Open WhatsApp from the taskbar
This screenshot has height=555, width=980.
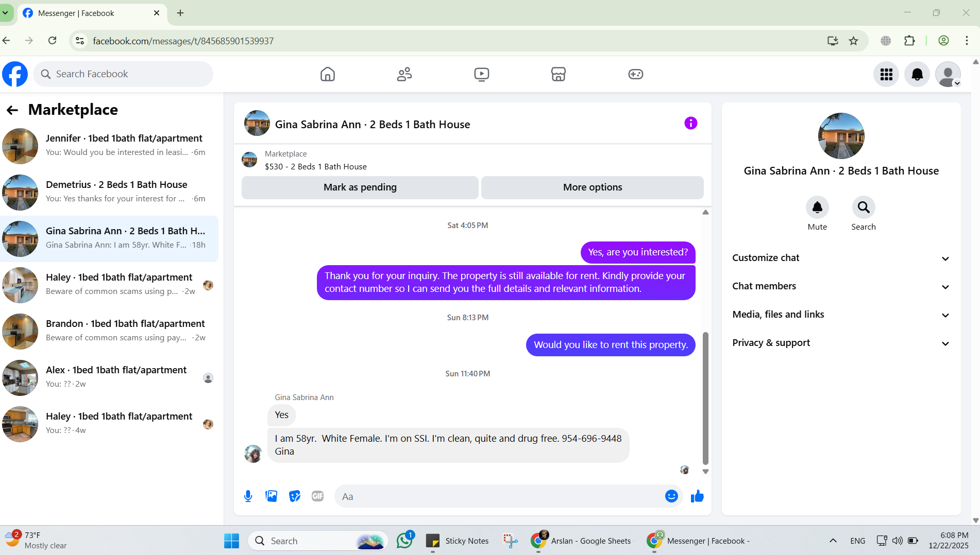point(405,541)
